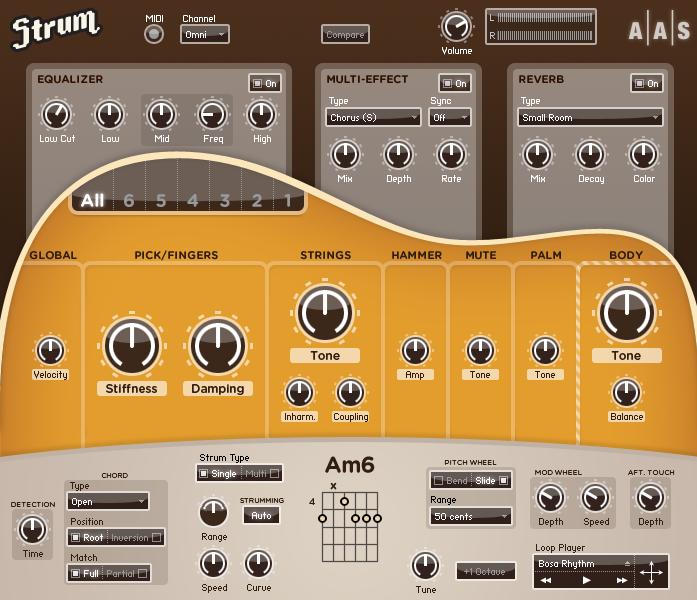Click the Palm Tone knob
The width and height of the screenshot is (697, 600).
click(545, 350)
